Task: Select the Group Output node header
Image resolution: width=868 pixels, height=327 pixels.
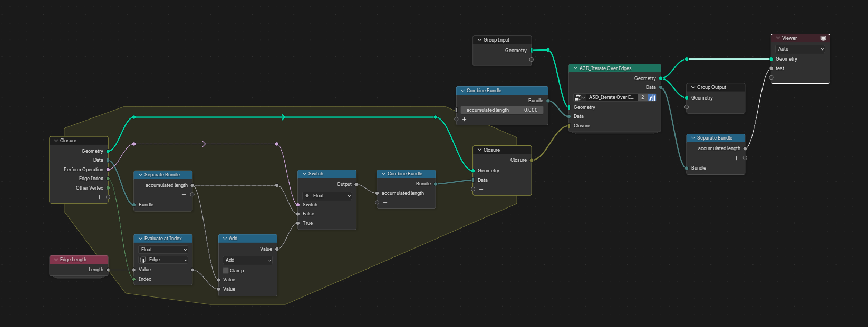Action: click(x=716, y=87)
